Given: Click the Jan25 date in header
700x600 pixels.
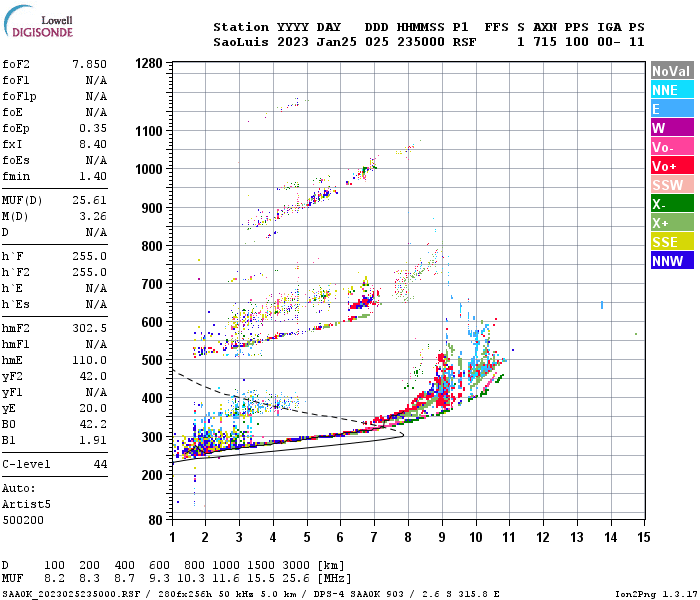Looking at the screenshot, I should point(337,42).
